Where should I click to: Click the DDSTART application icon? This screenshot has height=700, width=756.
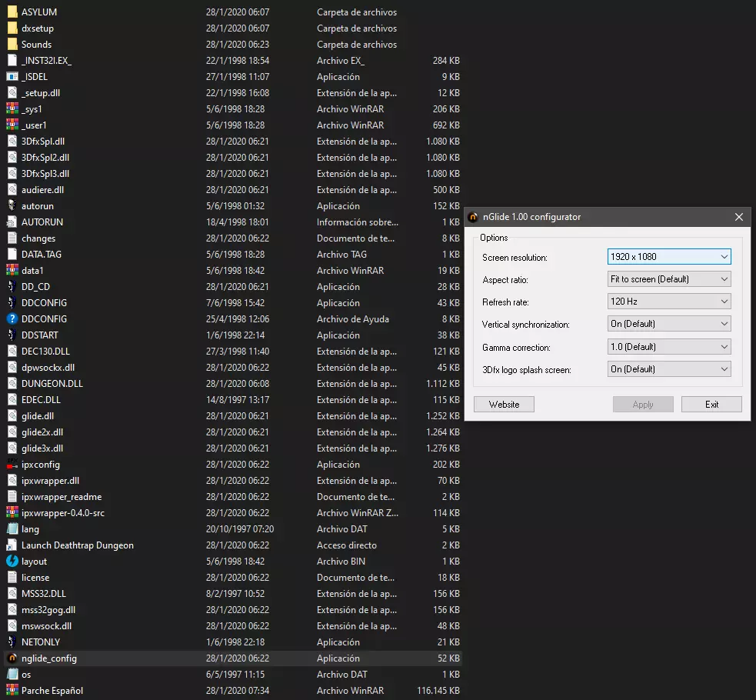[12, 335]
